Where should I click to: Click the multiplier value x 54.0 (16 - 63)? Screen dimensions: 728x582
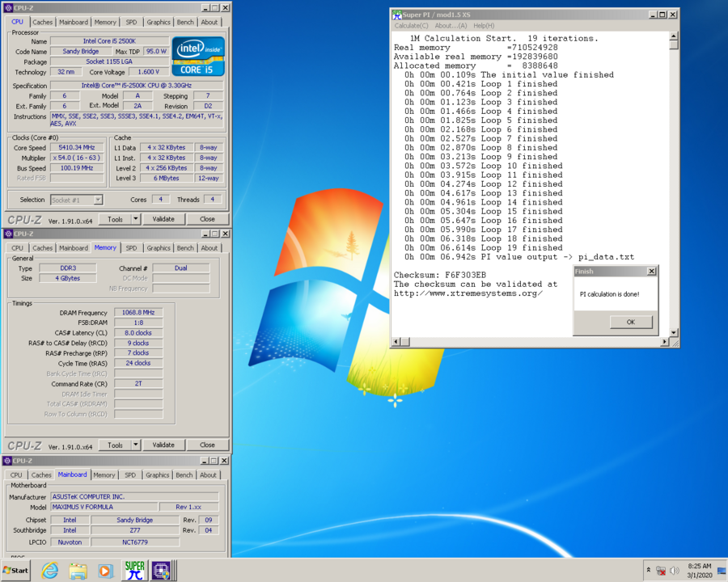click(77, 158)
